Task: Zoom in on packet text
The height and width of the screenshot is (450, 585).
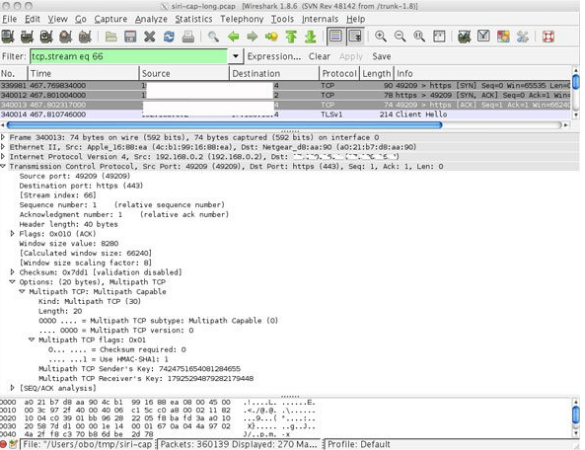Action: pyautogui.click(x=381, y=37)
